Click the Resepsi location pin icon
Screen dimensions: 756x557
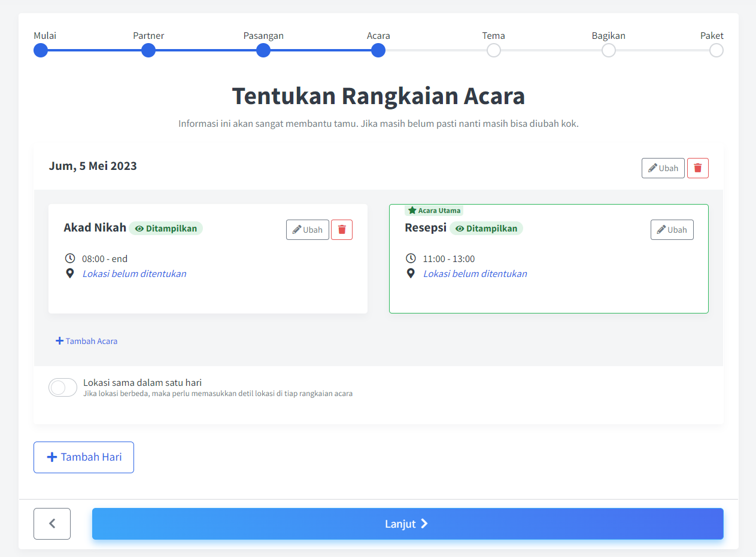411,273
